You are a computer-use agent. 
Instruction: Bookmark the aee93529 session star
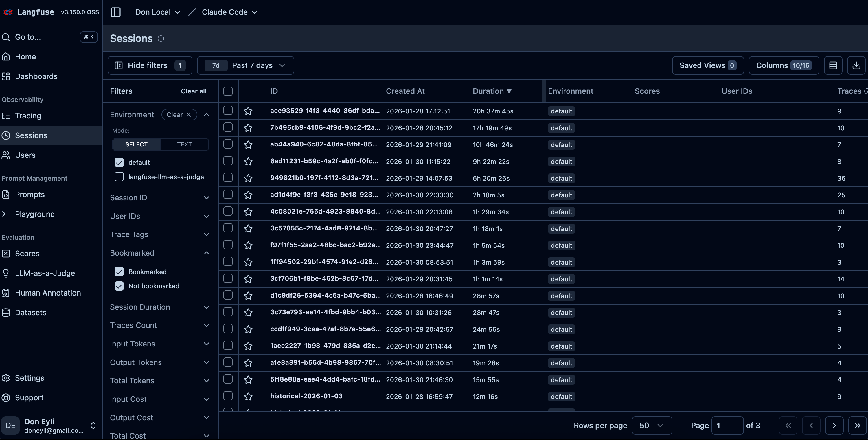[248, 111]
